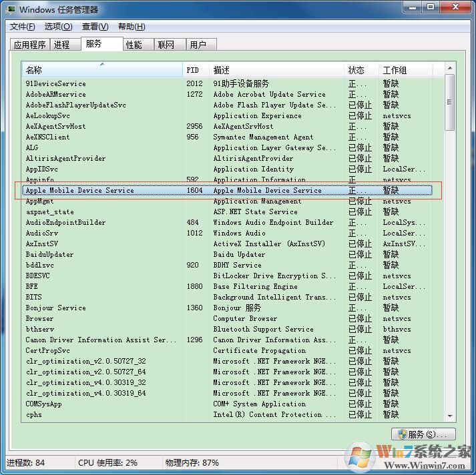Switch to the 进程 tab
Viewport: 476px width, 475px height.
pos(62,45)
